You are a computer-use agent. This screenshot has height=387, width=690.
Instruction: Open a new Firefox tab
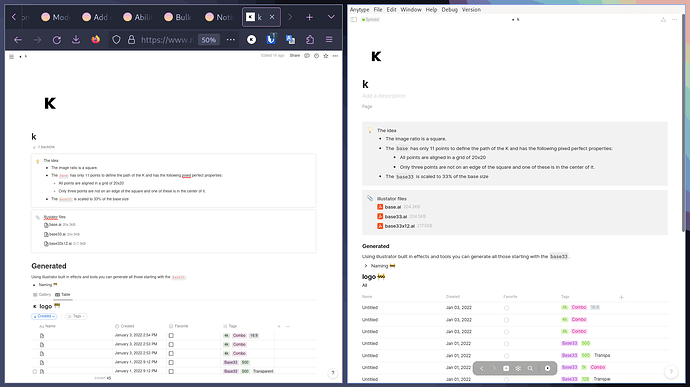309,17
